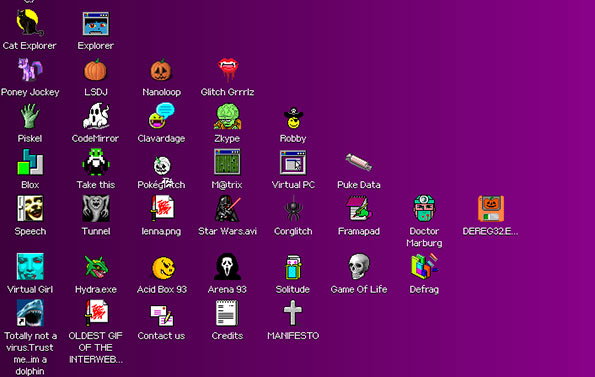The image size is (595, 377).
Task: Open the Defrag colorful blocks icon
Action: 424,266
